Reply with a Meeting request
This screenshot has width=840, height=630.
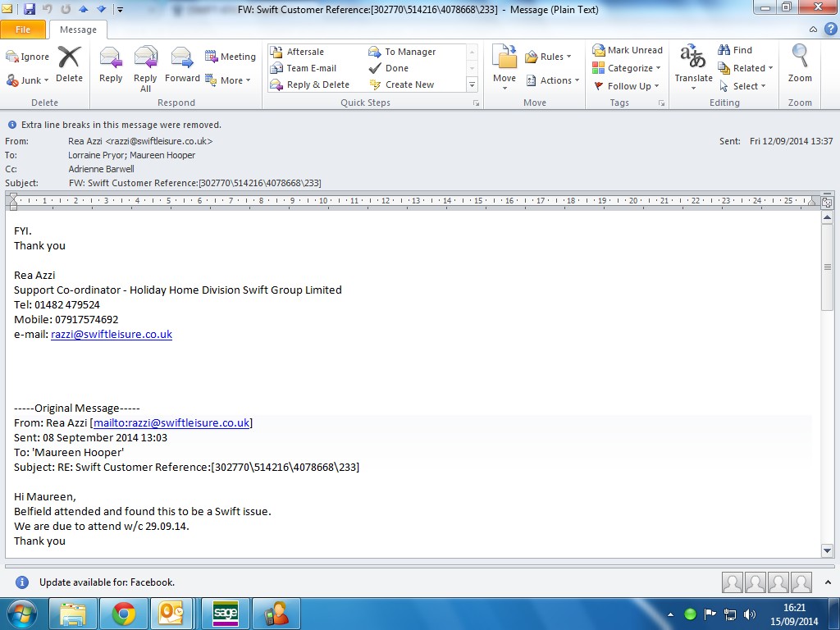click(x=231, y=57)
